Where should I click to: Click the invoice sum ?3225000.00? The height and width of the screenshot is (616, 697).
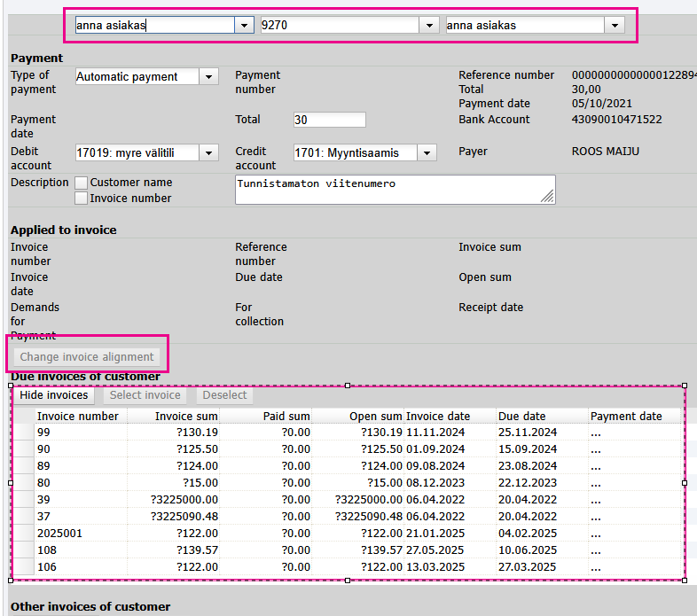pyautogui.click(x=184, y=500)
